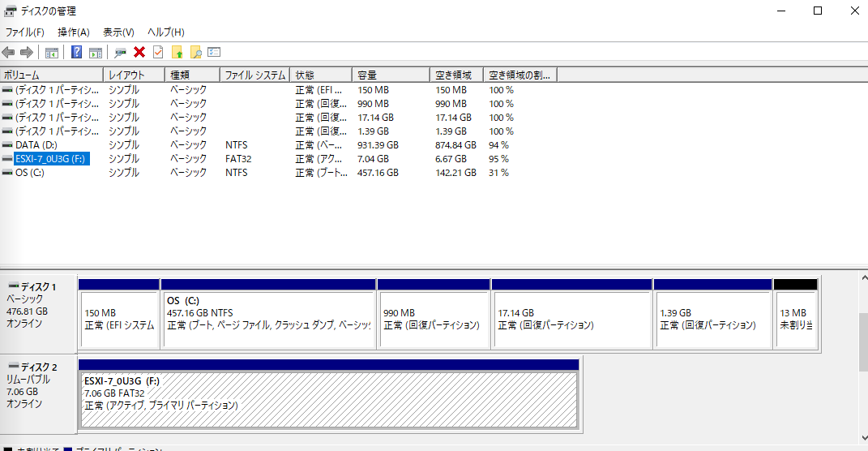
Task: Open the ヘルプ(H) menu
Action: [x=165, y=32]
